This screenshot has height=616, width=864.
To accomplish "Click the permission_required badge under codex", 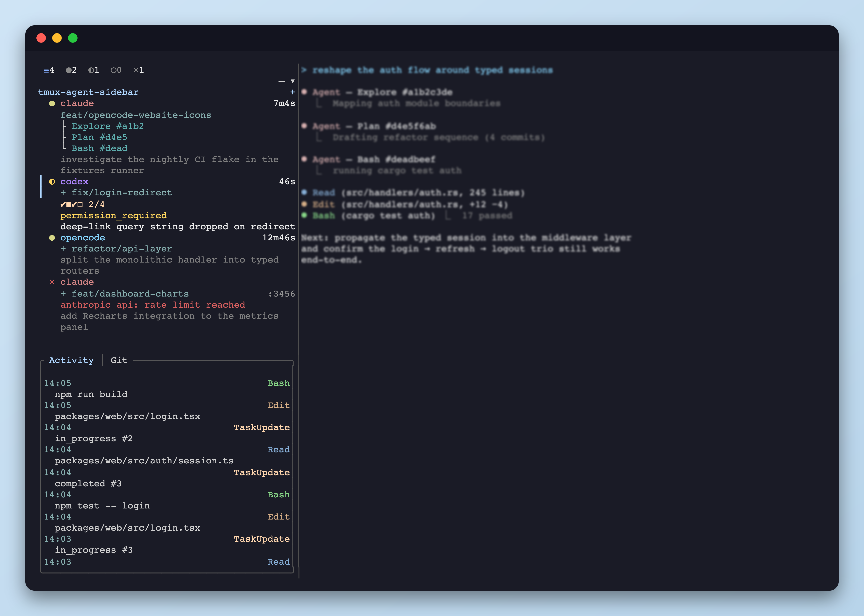I will click(x=114, y=215).
